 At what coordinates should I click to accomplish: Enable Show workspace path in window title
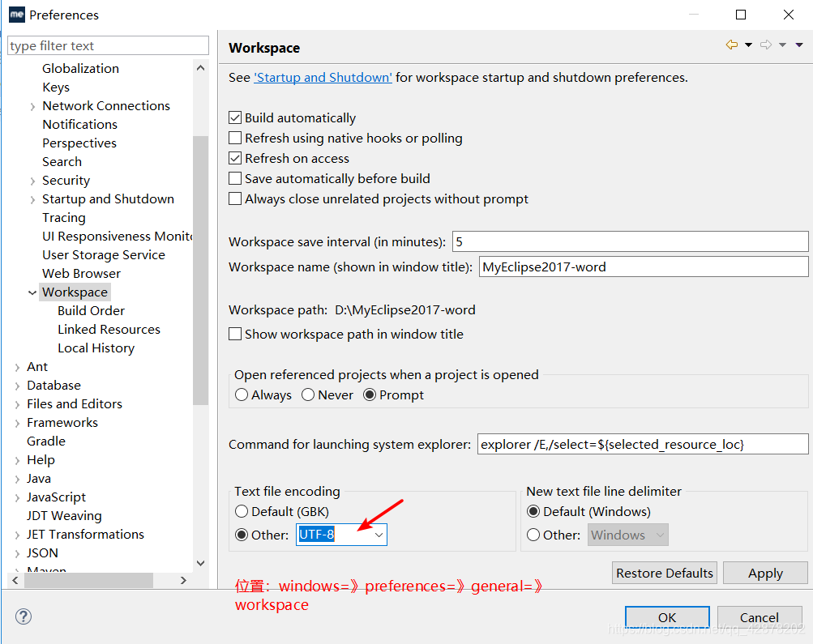[x=235, y=334]
